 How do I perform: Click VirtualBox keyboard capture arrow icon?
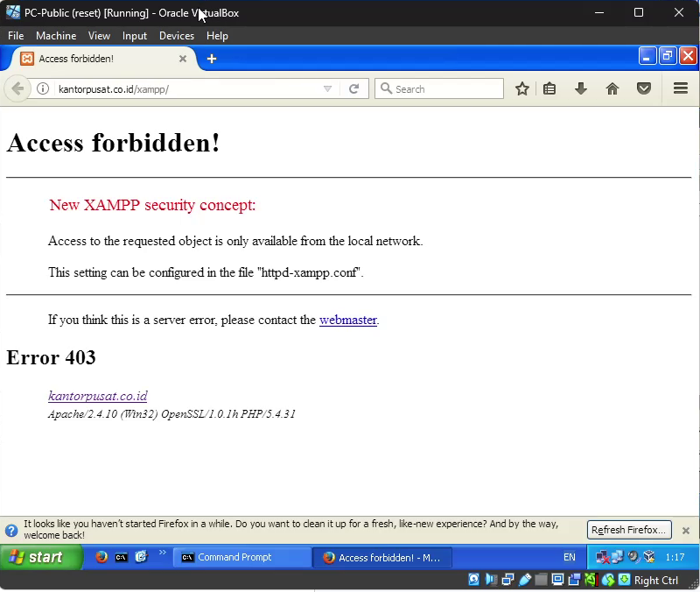click(x=624, y=580)
